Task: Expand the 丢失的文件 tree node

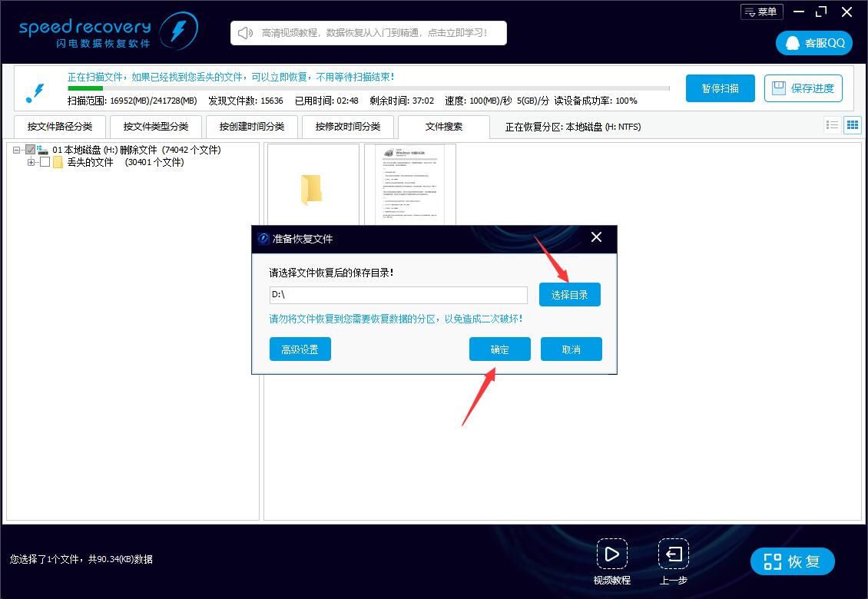Action: point(31,162)
